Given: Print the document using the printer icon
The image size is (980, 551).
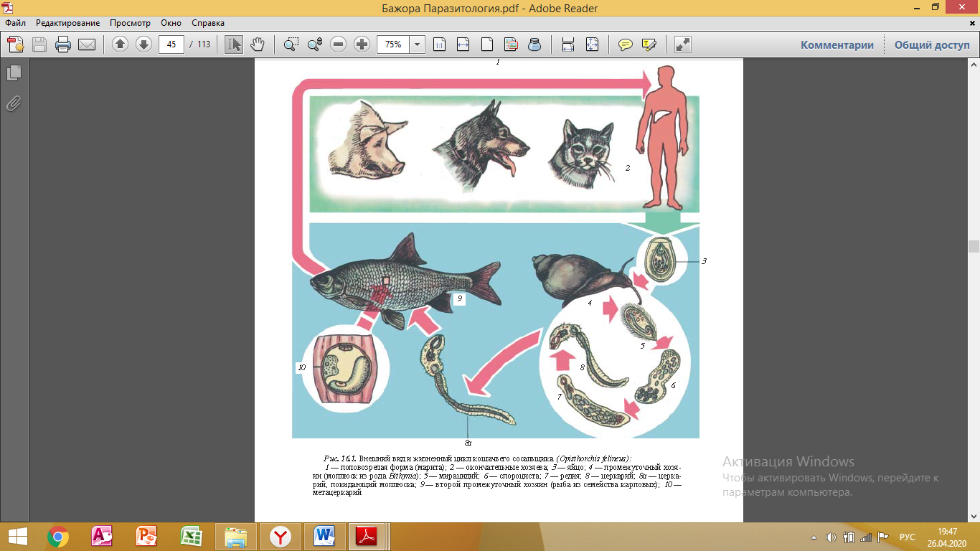Looking at the screenshot, I should point(63,44).
